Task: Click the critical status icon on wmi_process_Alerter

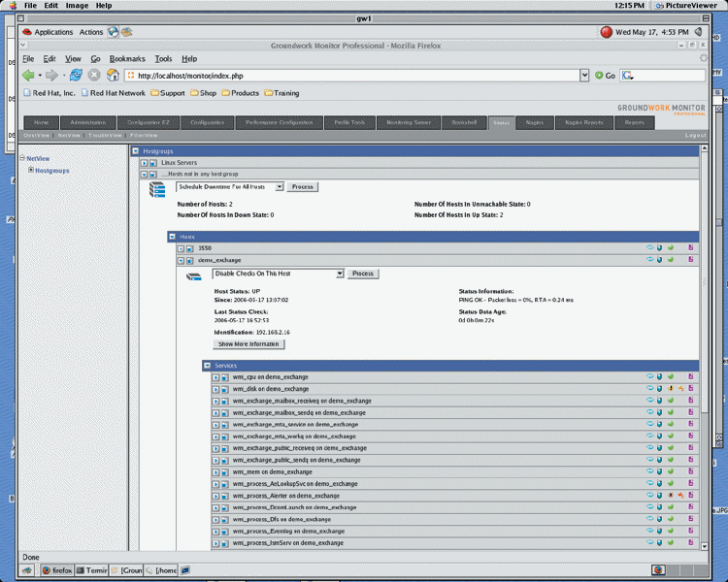Action: [x=671, y=496]
